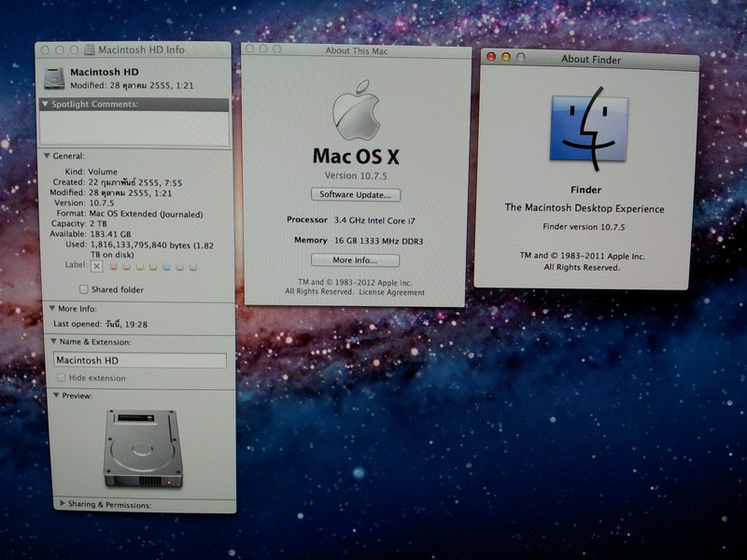Image resolution: width=747 pixels, height=560 pixels.
Task: Apply the yellow label color
Action: 140,267
